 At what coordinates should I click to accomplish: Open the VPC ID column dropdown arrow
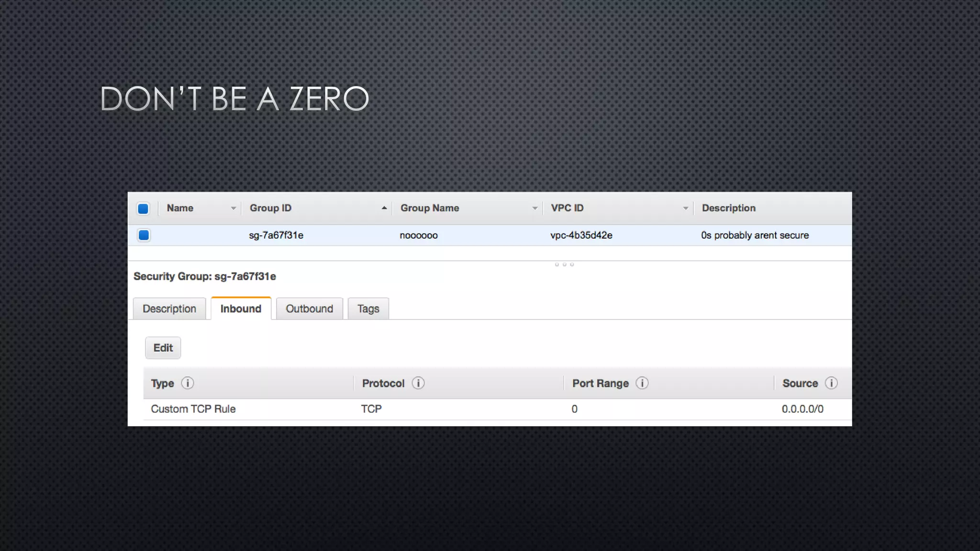pyautogui.click(x=685, y=209)
